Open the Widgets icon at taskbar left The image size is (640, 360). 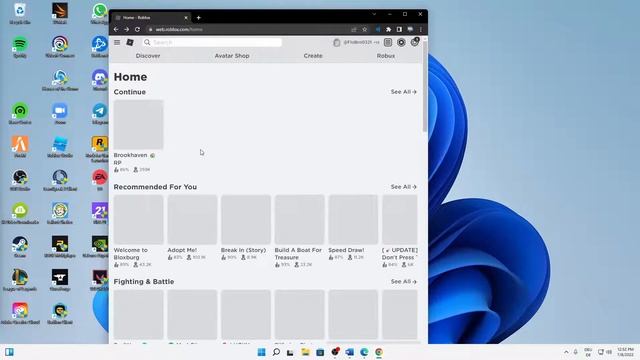click(x=9, y=352)
